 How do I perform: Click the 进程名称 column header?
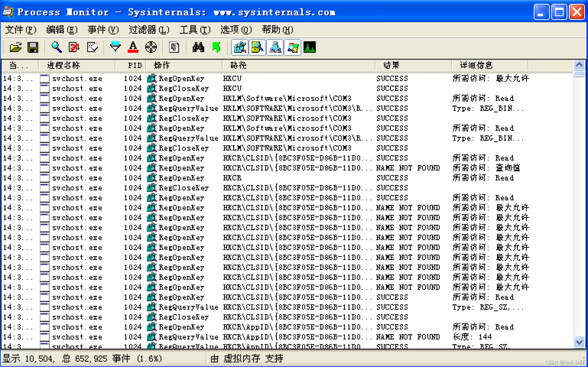77,65
